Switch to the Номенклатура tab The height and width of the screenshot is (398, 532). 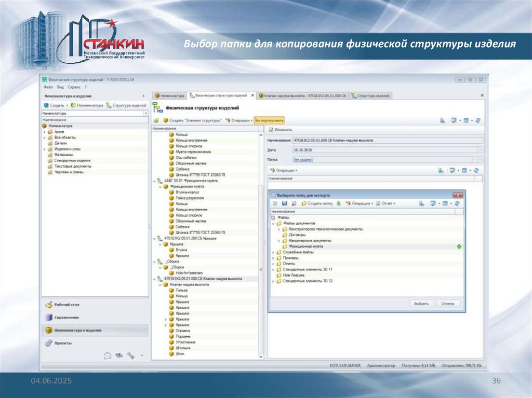pos(170,96)
